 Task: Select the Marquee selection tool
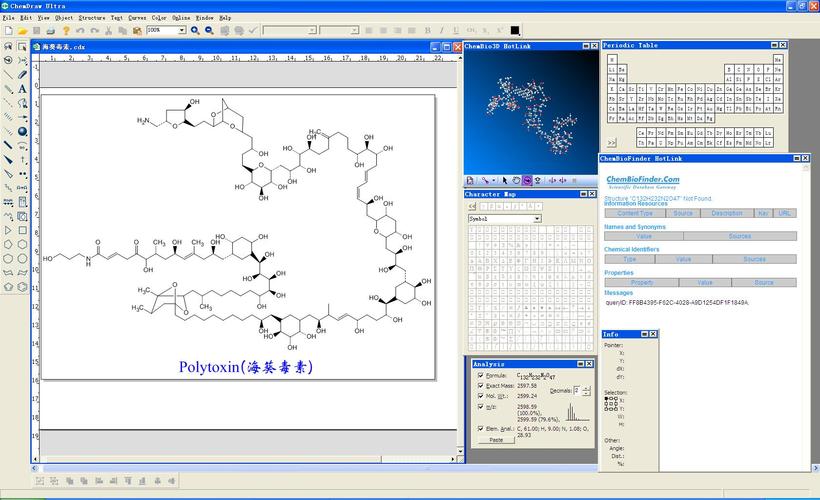(22, 47)
